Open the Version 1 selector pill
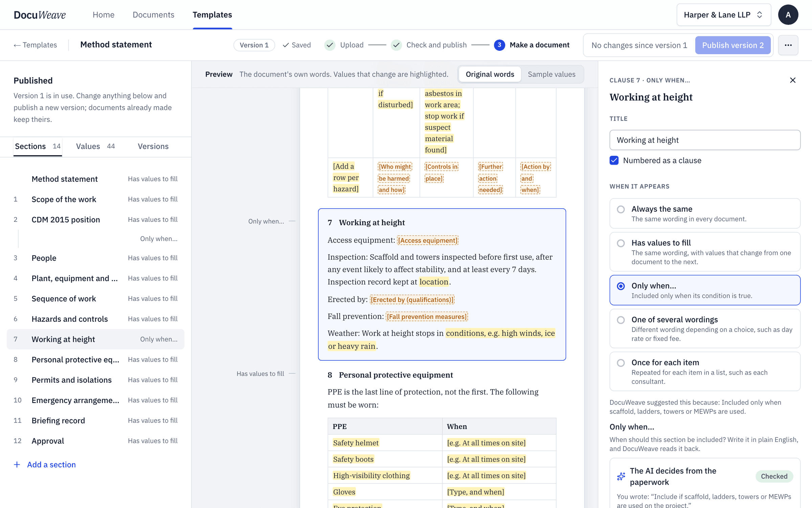This screenshot has width=812, height=508. coord(254,45)
